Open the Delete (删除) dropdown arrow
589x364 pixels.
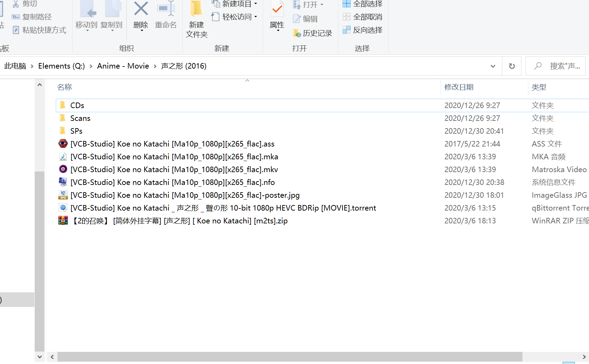142,30
